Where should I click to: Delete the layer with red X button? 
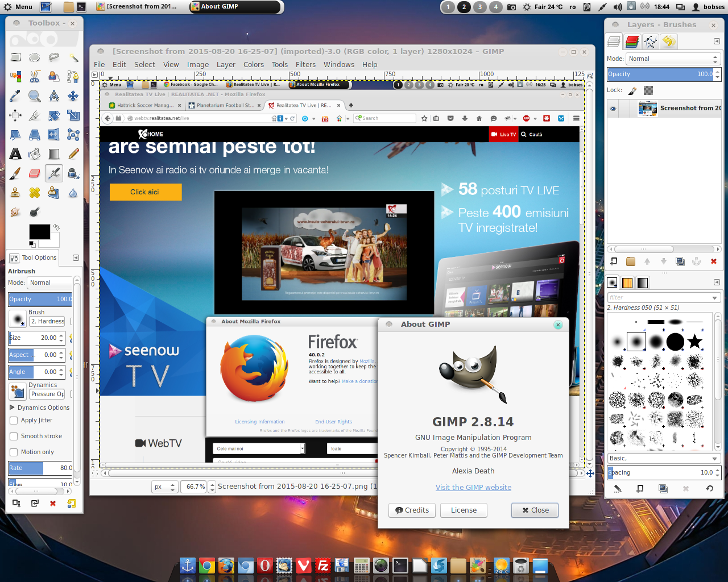713,261
